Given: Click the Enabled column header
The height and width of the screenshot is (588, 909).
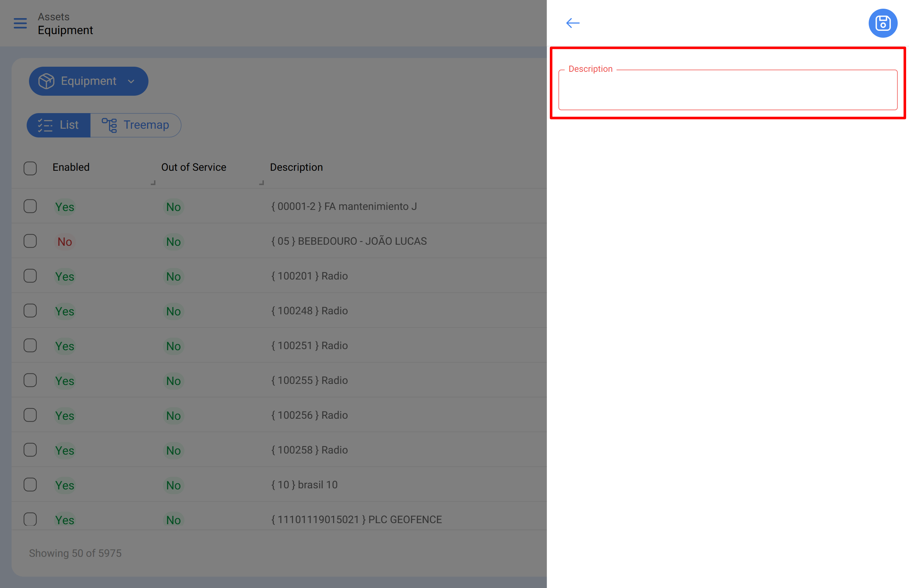Looking at the screenshot, I should tap(71, 167).
